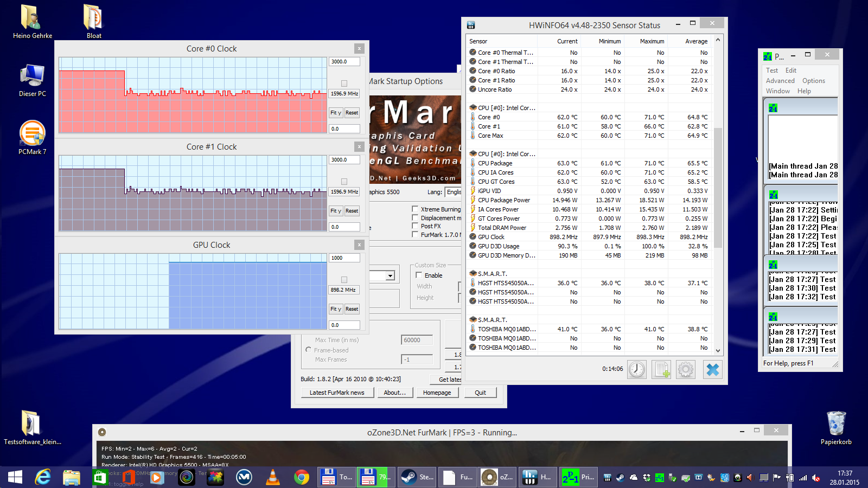Open battery status tray icon
The width and height of the screenshot is (868, 488).
[x=790, y=478]
